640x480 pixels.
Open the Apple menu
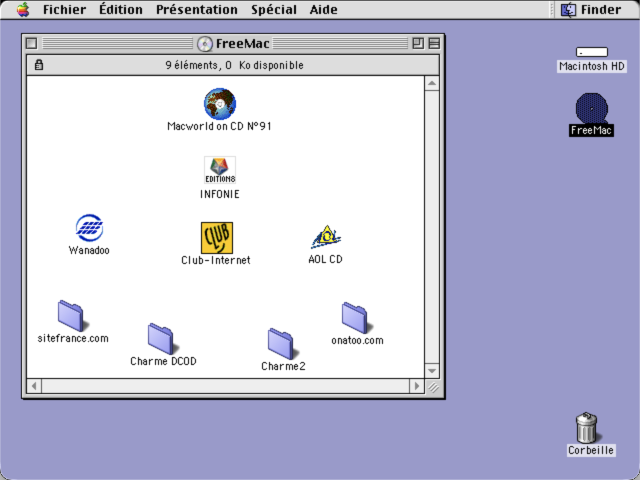click(23, 9)
